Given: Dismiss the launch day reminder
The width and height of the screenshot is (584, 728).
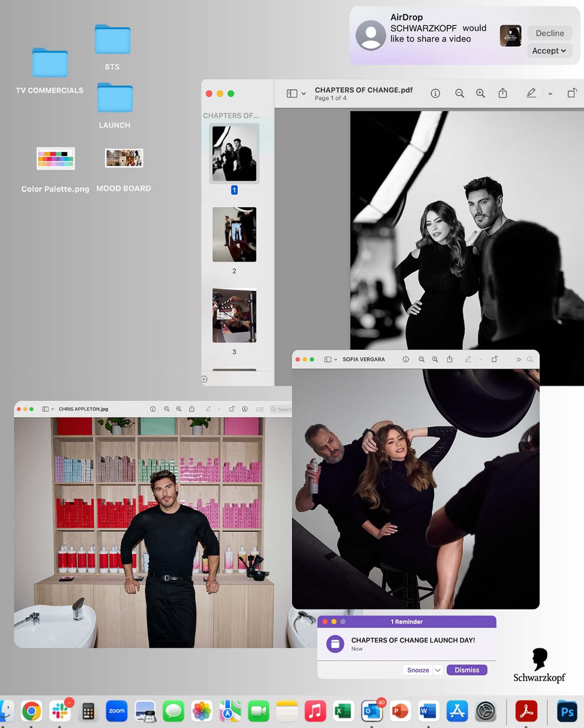Looking at the screenshot, I should [x=467, y=670].
